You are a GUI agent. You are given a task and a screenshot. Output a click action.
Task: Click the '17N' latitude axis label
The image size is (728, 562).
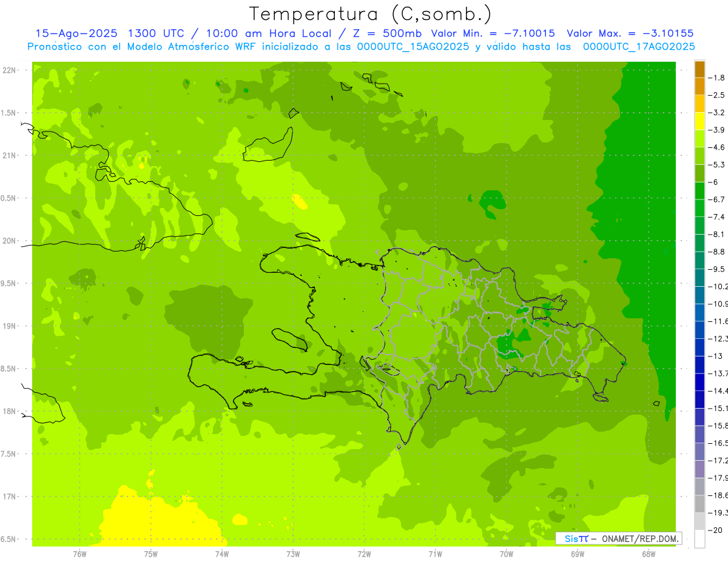(9, 497)
